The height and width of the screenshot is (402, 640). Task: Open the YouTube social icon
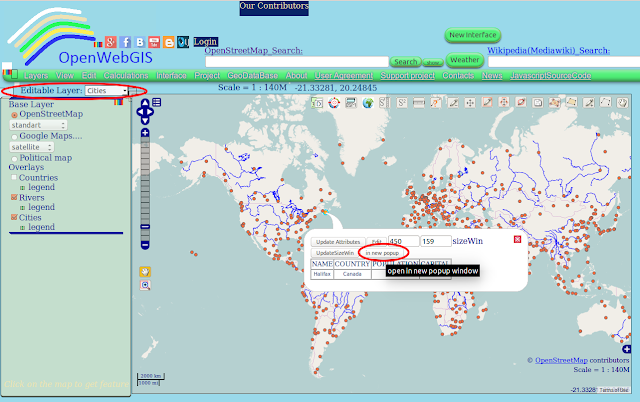pyautogui.click(x=154, y=42)
